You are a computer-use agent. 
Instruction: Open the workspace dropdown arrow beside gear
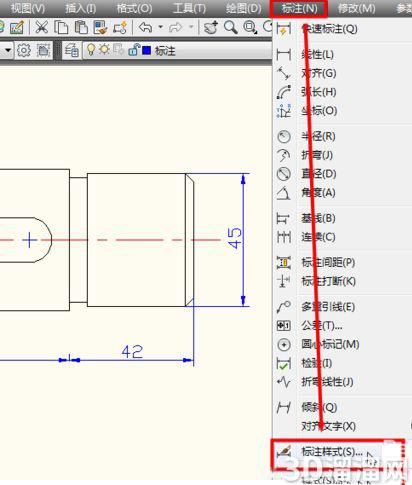coord(8,51)
